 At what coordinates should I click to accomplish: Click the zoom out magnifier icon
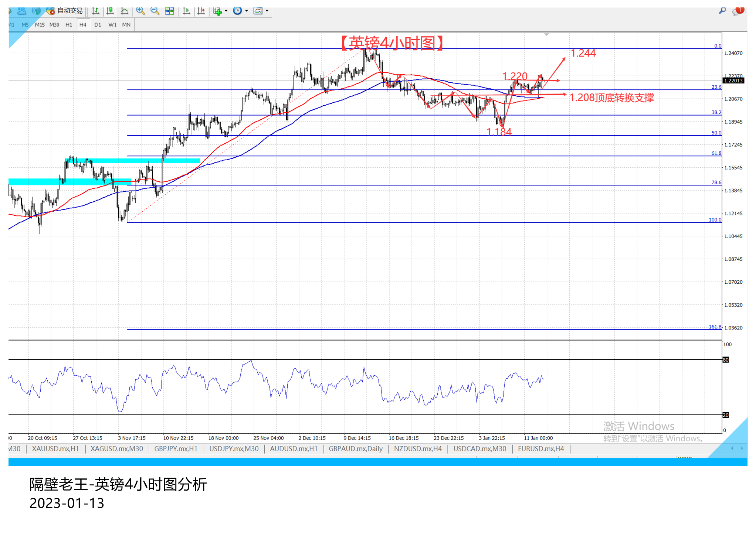tap(155, 11)
